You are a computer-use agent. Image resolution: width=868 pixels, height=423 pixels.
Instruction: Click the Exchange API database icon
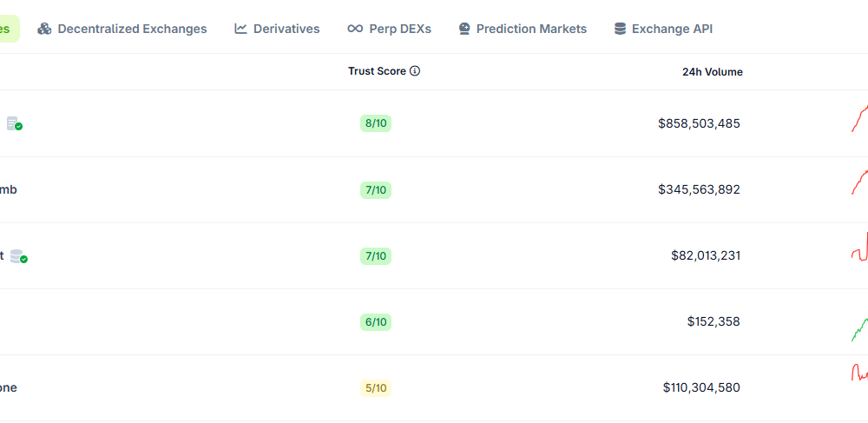point(620,29)
